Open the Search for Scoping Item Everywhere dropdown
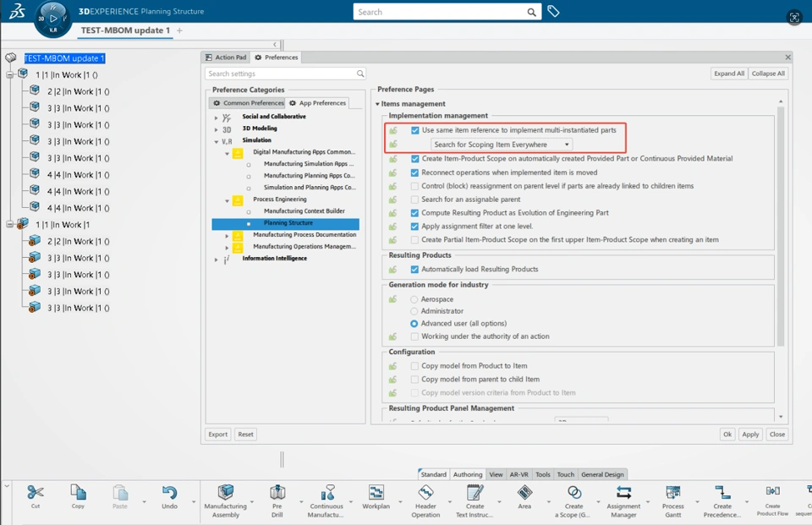812x525 pixels. click(x=502, y=145)
